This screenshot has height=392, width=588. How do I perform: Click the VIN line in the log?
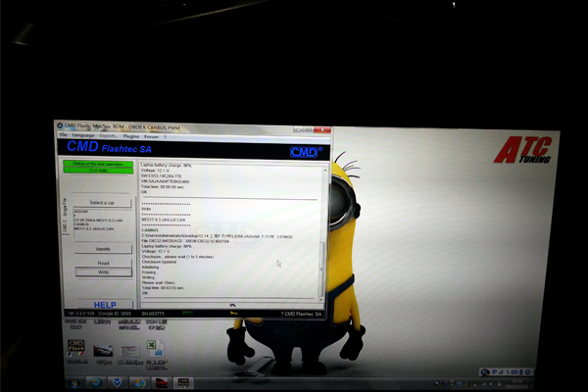coord(165,181)
